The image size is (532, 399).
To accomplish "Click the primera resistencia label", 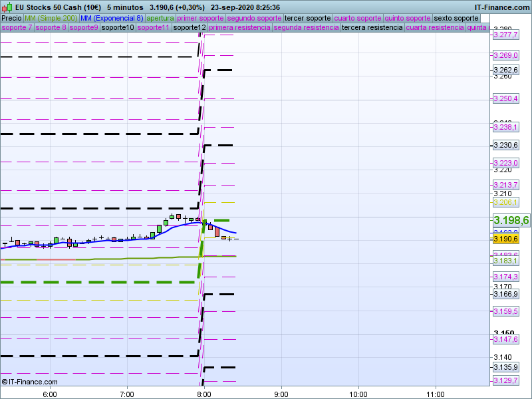I will [x=239, y=28].
